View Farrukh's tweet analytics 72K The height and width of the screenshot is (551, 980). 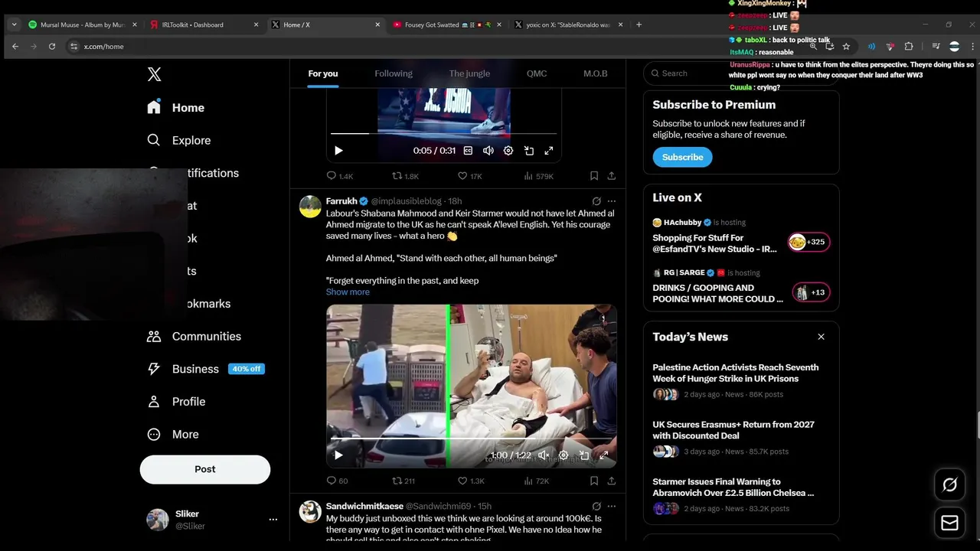[x=537, y=481]
